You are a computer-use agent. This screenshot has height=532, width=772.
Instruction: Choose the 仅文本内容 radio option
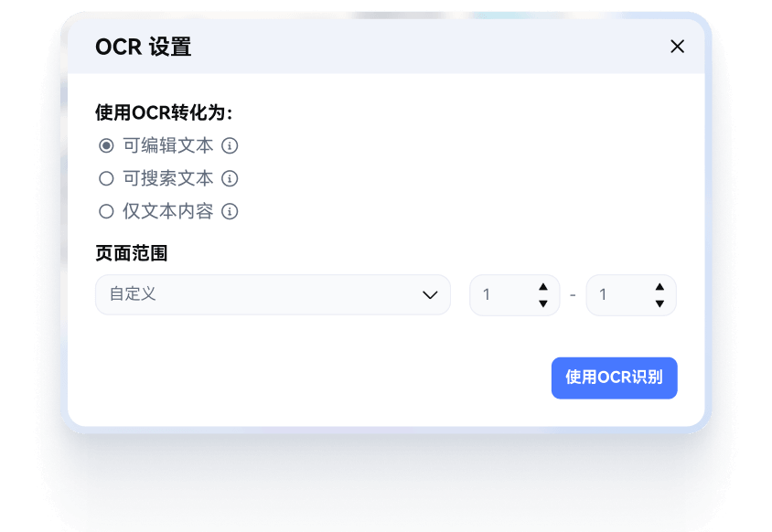[x=106, y=211]
